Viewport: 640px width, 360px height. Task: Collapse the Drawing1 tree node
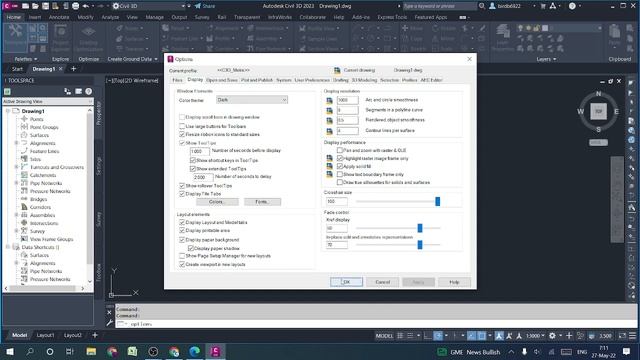click(x=8, y=111)
